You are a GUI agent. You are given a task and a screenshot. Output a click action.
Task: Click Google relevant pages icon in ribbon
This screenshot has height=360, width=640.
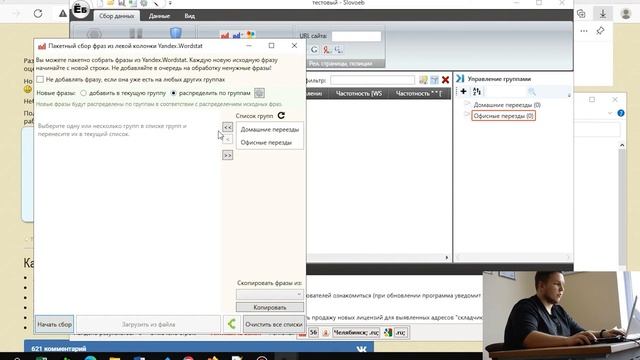tap(314, 49)
